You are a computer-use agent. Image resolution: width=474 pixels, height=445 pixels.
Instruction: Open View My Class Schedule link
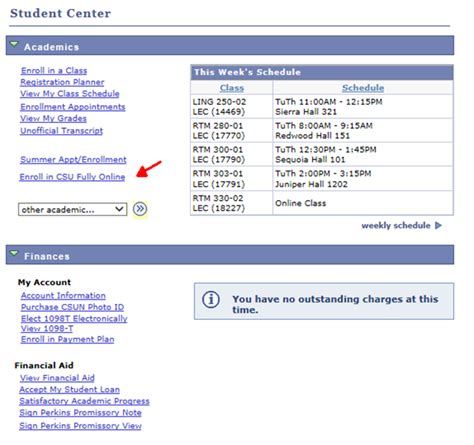[x=70, y=94]
